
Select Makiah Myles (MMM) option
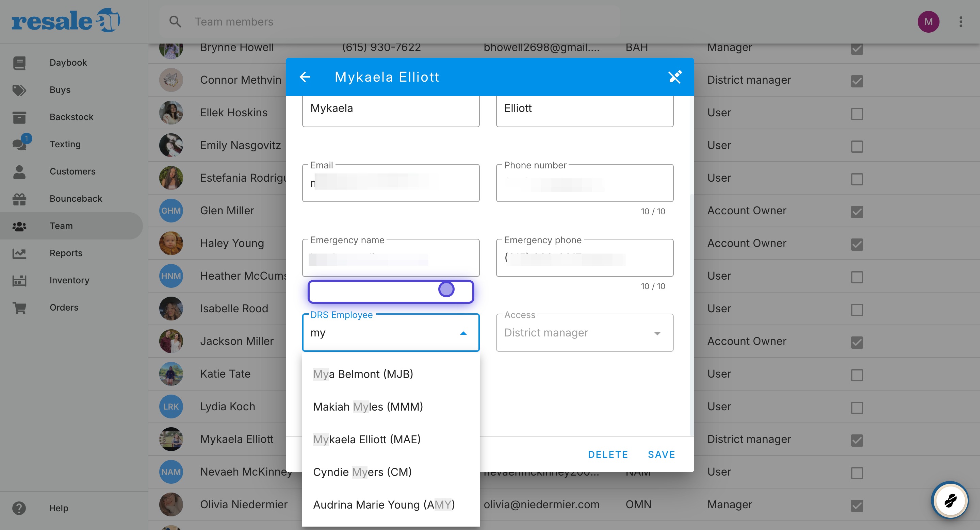(x=391, y=407)
